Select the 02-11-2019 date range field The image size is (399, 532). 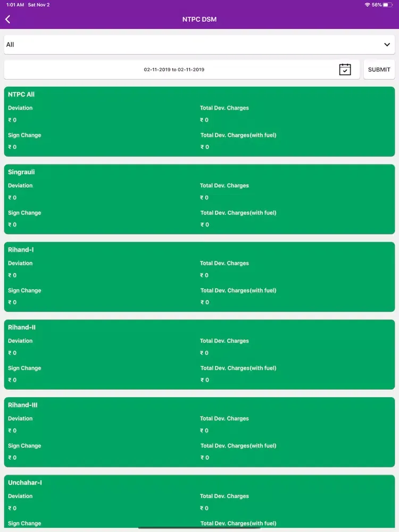click(182, 70)
